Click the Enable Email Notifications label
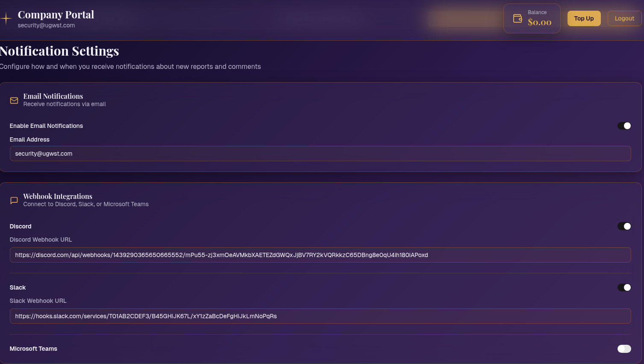Image resolution: width=644 pixels, height=364 pixels. click(46, 126)
